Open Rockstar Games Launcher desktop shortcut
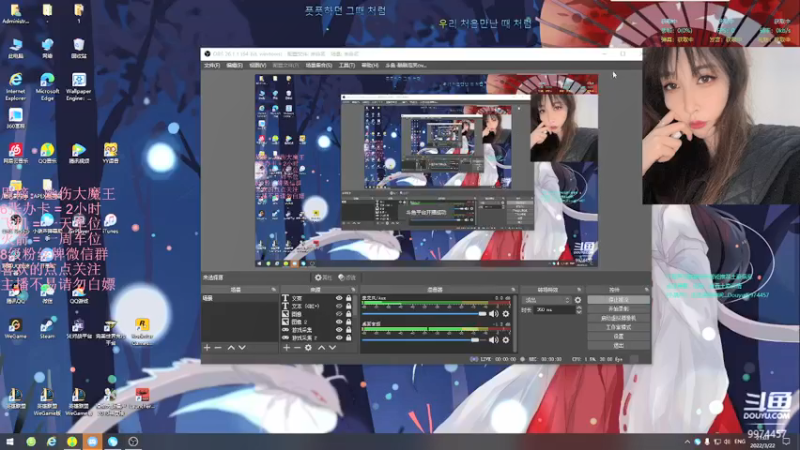This screenshot has height=450, width=800. click(142, 332)
